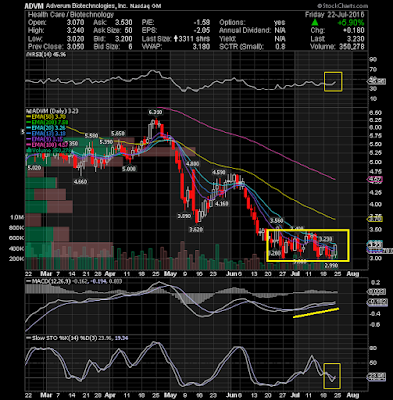The image size is (393, 400).
Task: Click the MACD(12,26,9) indicator label
Action: pyautogui.click(x=74, y=281)
